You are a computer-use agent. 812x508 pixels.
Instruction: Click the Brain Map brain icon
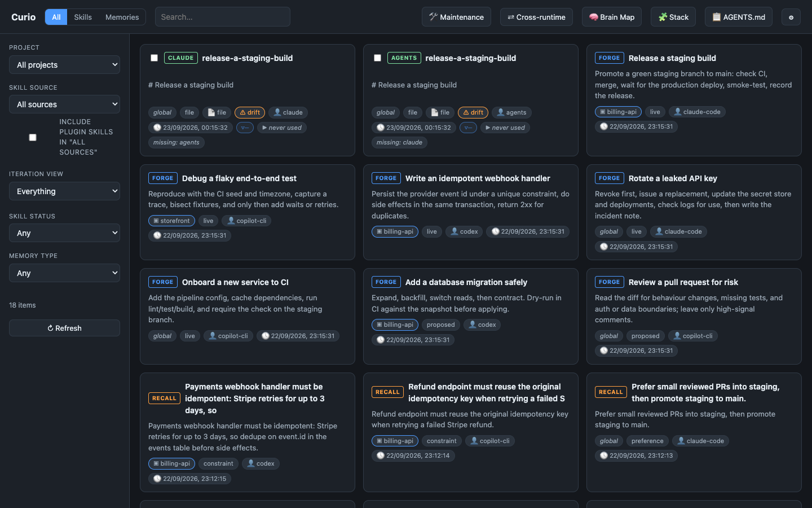pos(593,17)
